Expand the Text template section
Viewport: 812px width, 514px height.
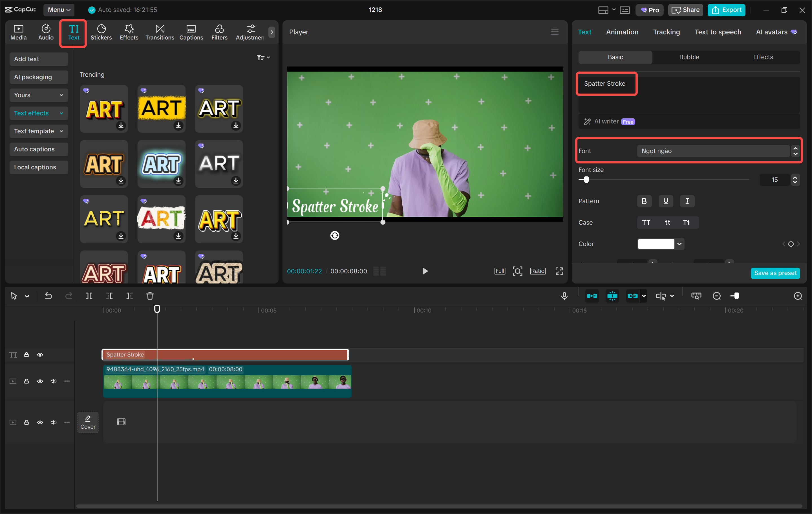pyautogui.click(x=38, y=131)
